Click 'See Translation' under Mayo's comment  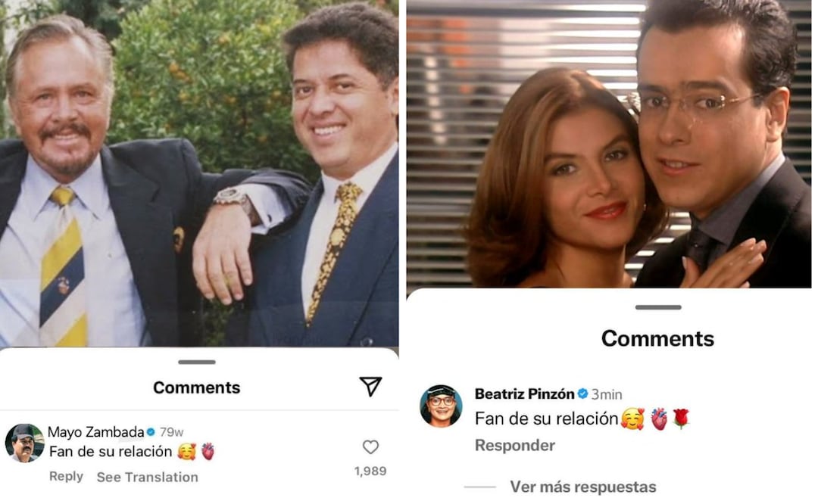[147, 475]
